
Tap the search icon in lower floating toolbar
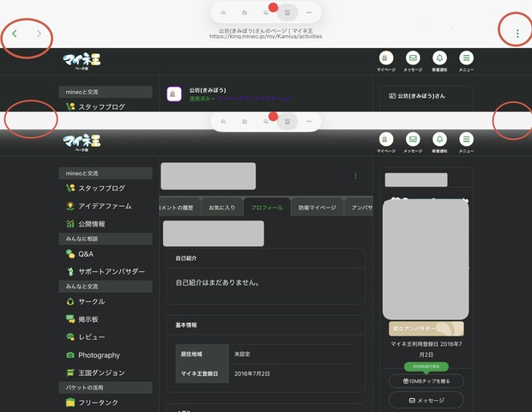click(266, 122)
